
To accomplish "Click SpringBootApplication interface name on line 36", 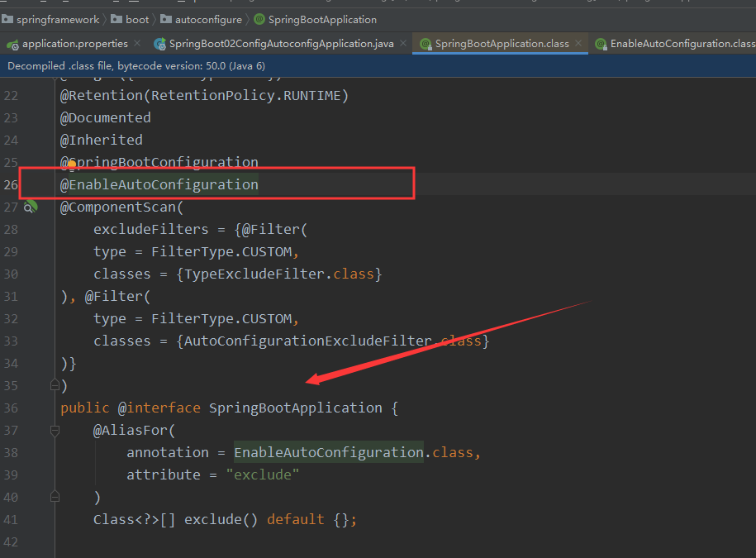I will click(x=296, y=408).
